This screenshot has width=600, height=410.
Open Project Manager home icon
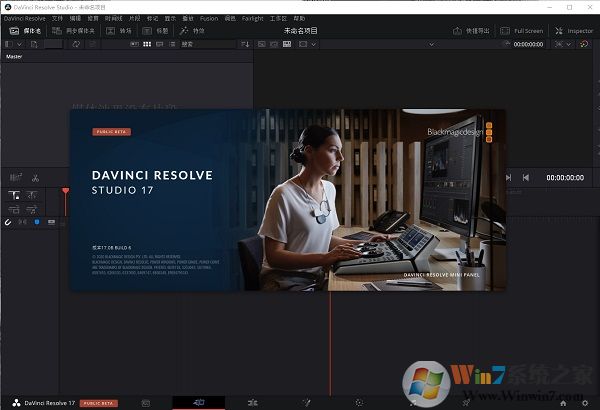[x=563, y=403]
